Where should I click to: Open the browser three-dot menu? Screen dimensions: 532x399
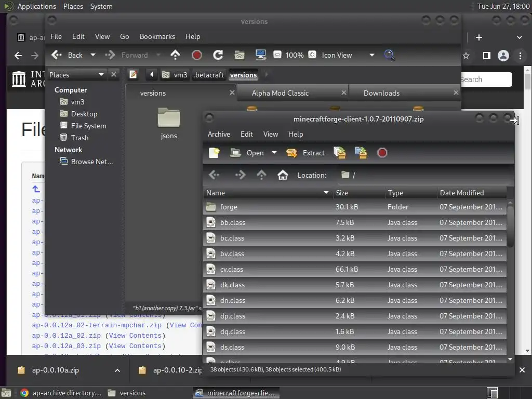[520, 56]
